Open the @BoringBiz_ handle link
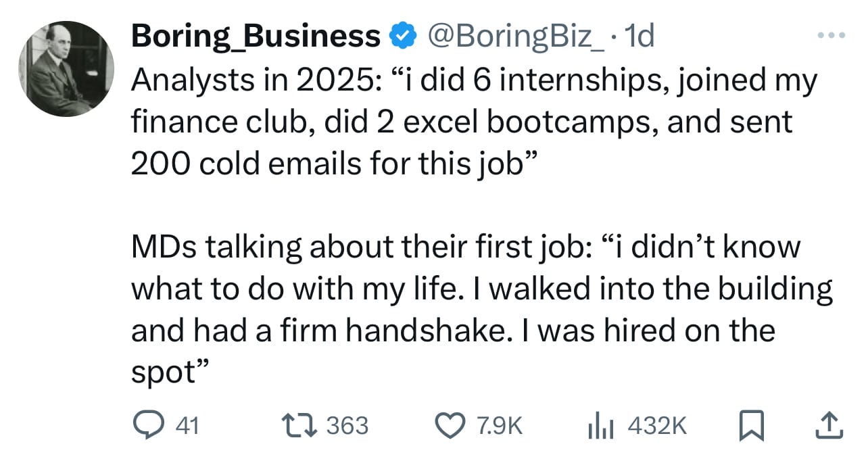Image resolution: width=868 pixels, height=461 pixels. coord(514,37)
